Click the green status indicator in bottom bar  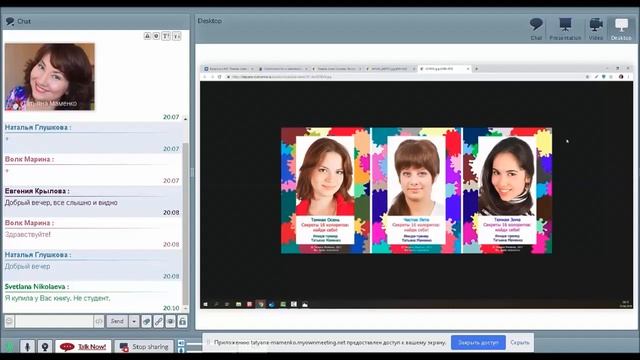(x=10, y=347)
